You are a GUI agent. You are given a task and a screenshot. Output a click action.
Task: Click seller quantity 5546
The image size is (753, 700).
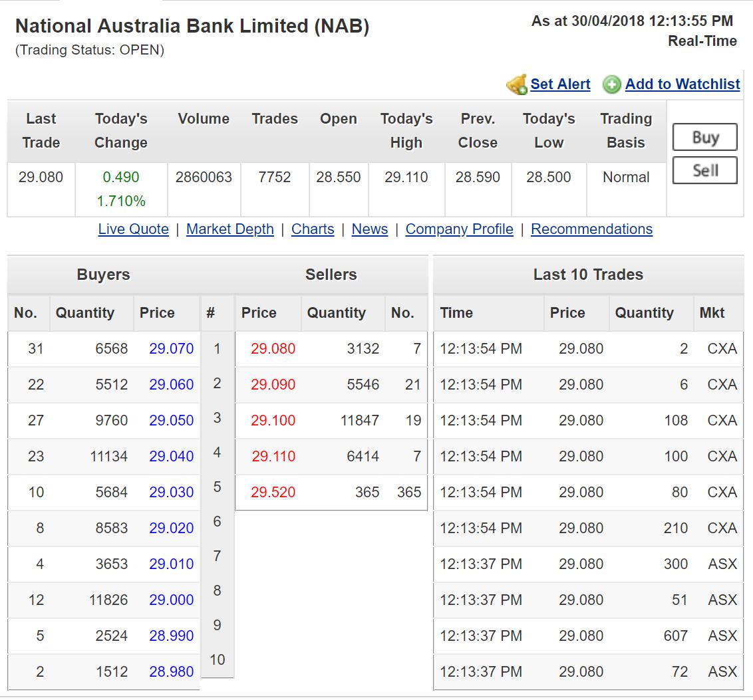click(x=363, y=384)
